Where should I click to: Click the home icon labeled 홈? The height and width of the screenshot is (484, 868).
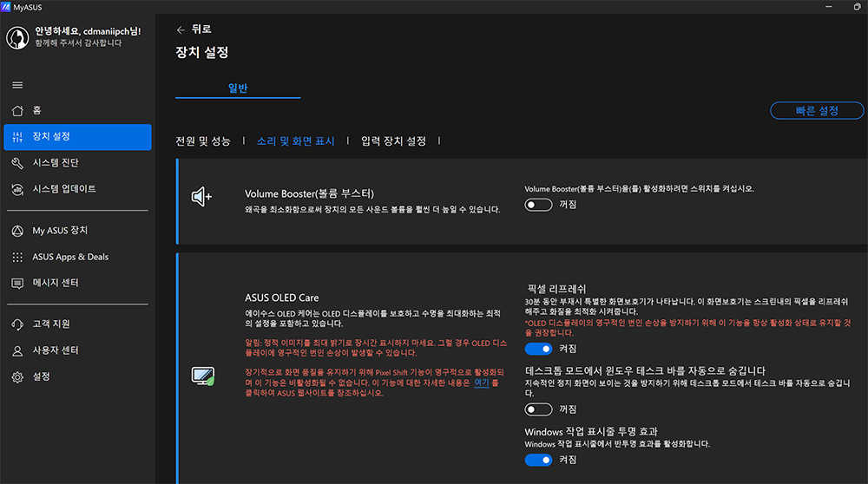(x=17, y=111)
